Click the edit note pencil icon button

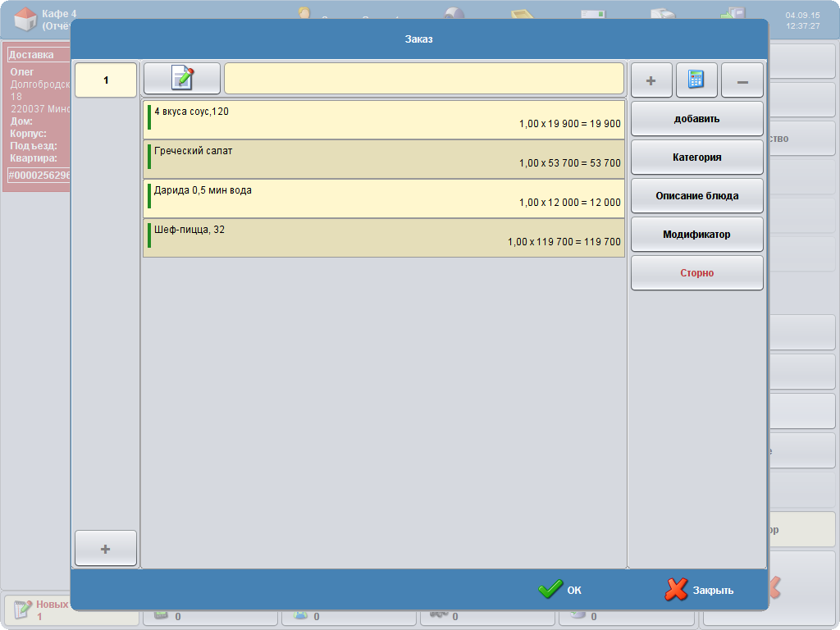pyautogui.click(x=182, y=79)
